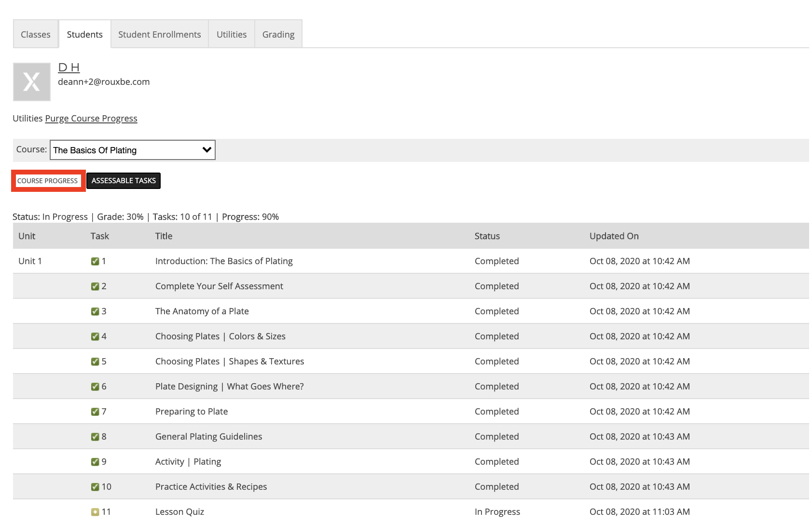812x523 pixels.
Task: Click the Updated On column header
Action: 614,236
